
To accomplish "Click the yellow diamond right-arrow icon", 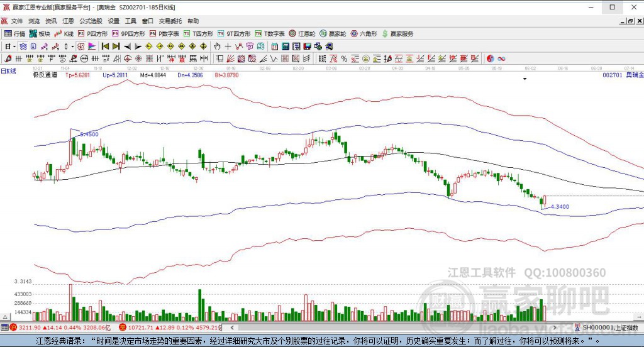I will [x=160, y=47].
